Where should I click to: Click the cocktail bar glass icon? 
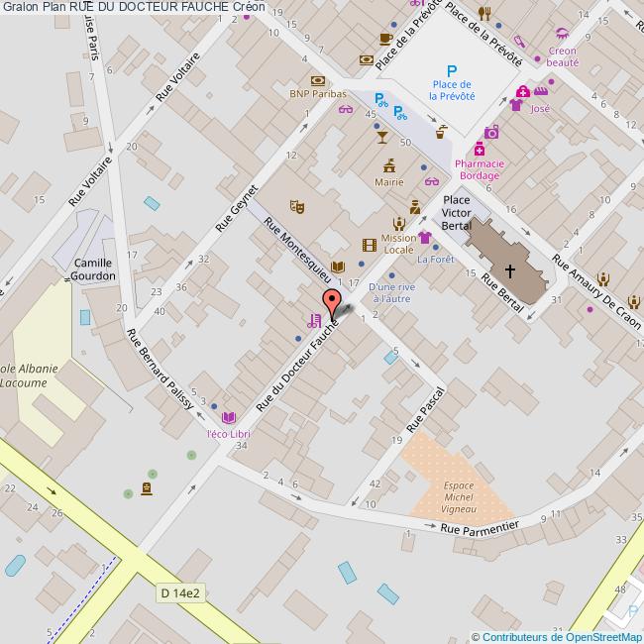382,139
